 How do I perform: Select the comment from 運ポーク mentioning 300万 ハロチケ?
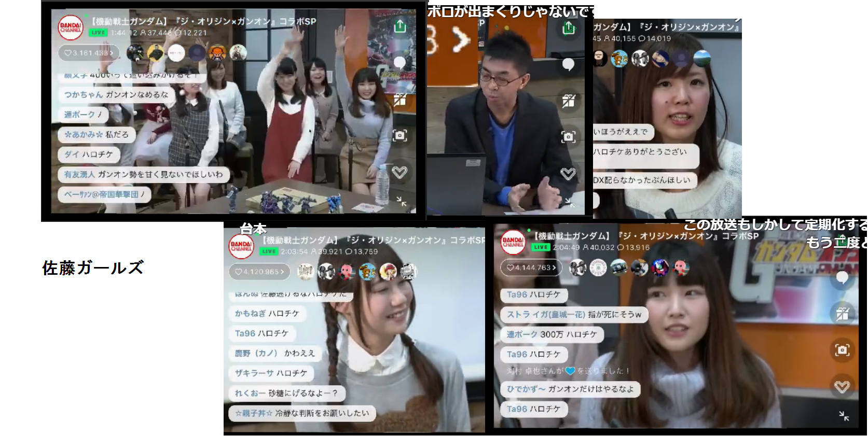click(552, 335)
